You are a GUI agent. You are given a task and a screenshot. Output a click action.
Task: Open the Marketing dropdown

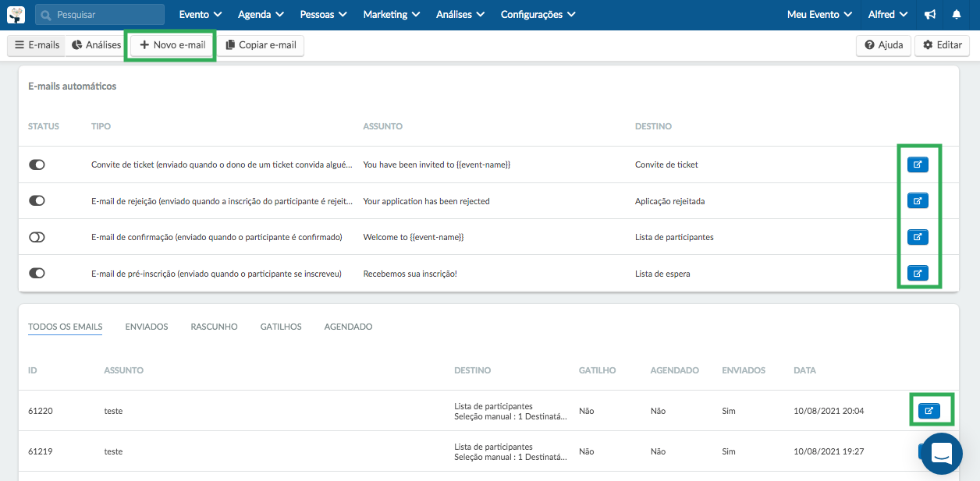(x=392, y=15)
